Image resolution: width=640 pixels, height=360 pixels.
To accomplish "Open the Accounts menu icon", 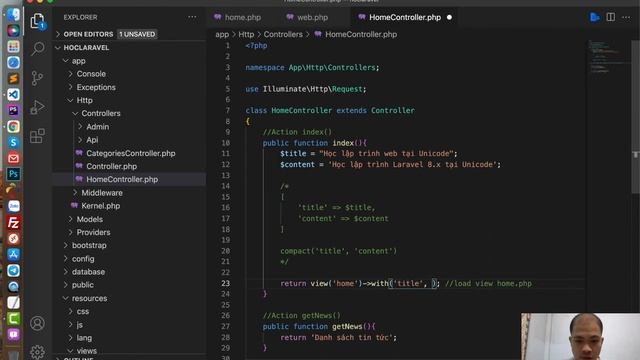I will click(x=38, y=323).
